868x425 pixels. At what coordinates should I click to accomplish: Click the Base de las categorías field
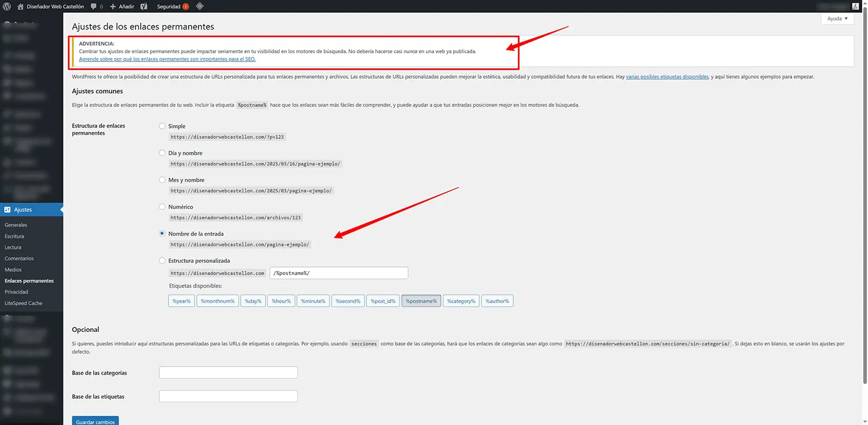(227, 372)
